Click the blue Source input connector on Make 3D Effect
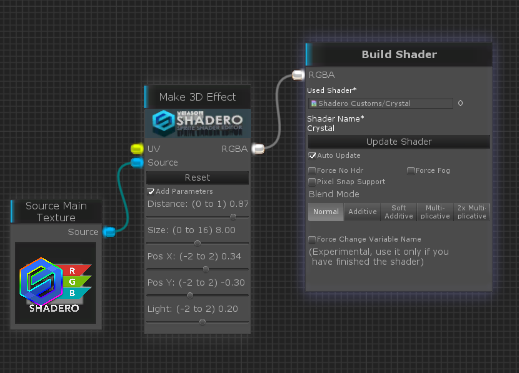Viewport: 519px width, 373px height. [x=137, y=163]
